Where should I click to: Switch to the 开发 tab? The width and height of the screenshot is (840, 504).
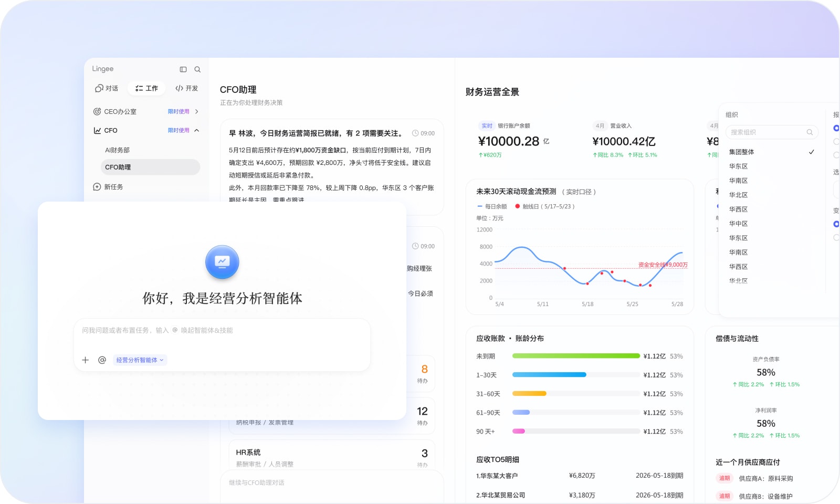coord(186,88)
